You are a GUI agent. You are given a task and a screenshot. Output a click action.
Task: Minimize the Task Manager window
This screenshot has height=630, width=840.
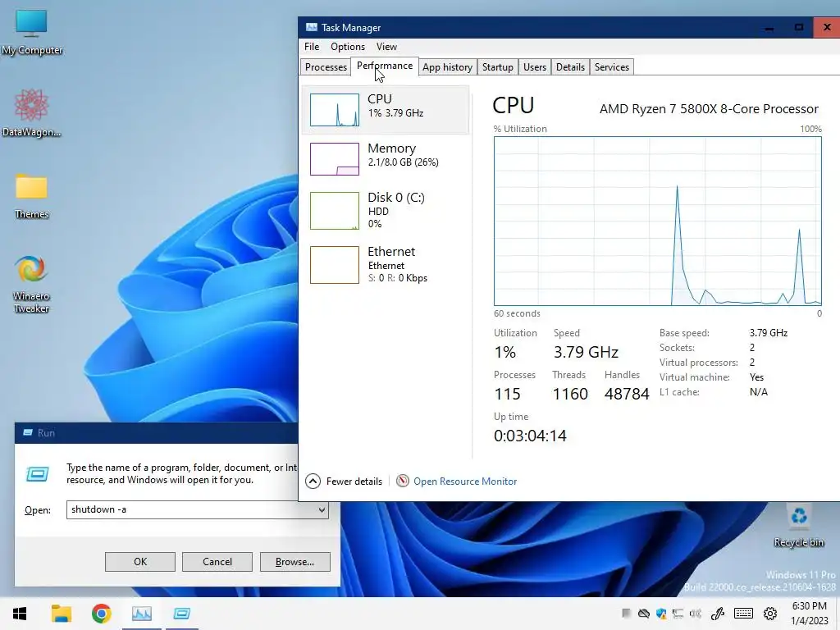[769, 27]
